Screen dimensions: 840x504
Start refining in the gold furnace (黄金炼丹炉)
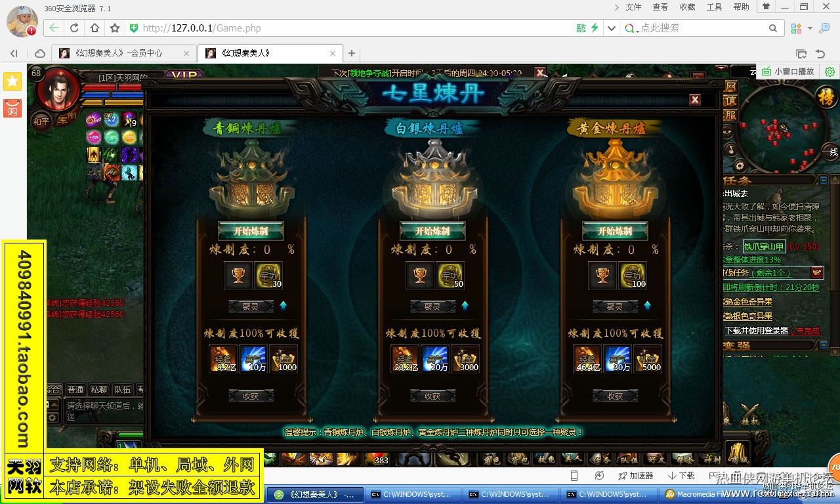[615, 231]
